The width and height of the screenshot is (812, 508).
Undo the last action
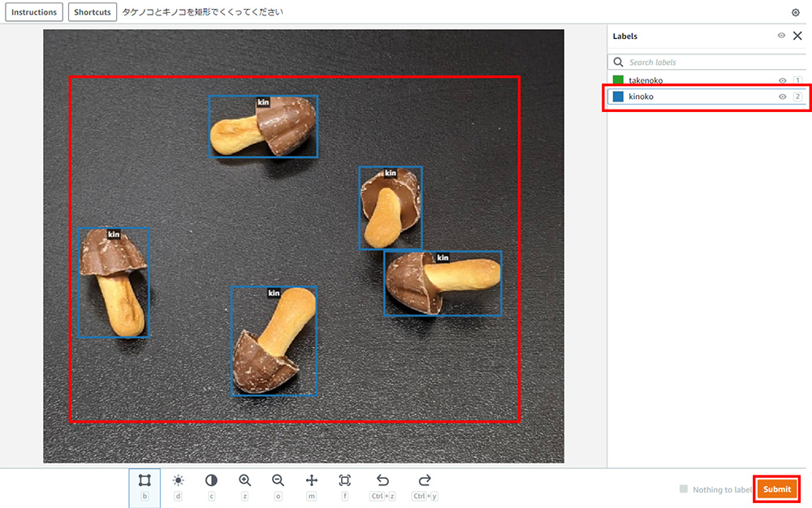pyautogui.click(x=382, y=480)
